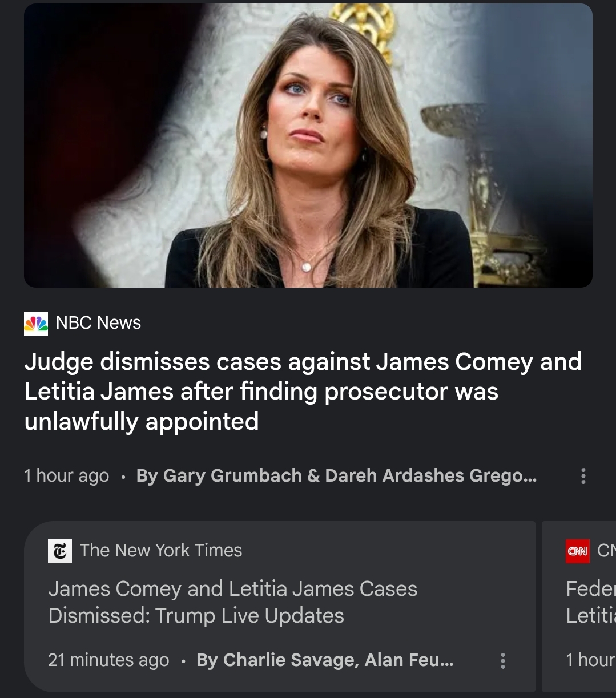Screen dimensions: 616x698
Task: Click the byline Charlie Savage, Alan Feu...
Action: pyautogui.click(x=325, y=660)
